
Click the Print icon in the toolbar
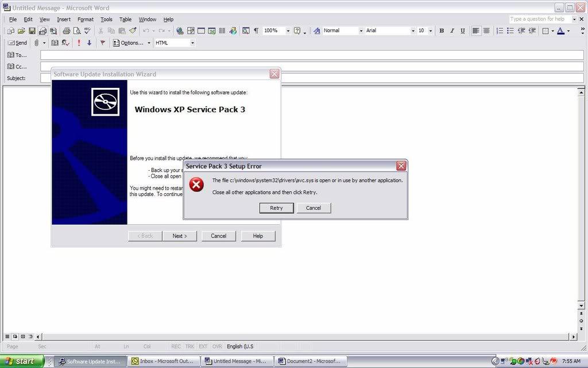66,30
